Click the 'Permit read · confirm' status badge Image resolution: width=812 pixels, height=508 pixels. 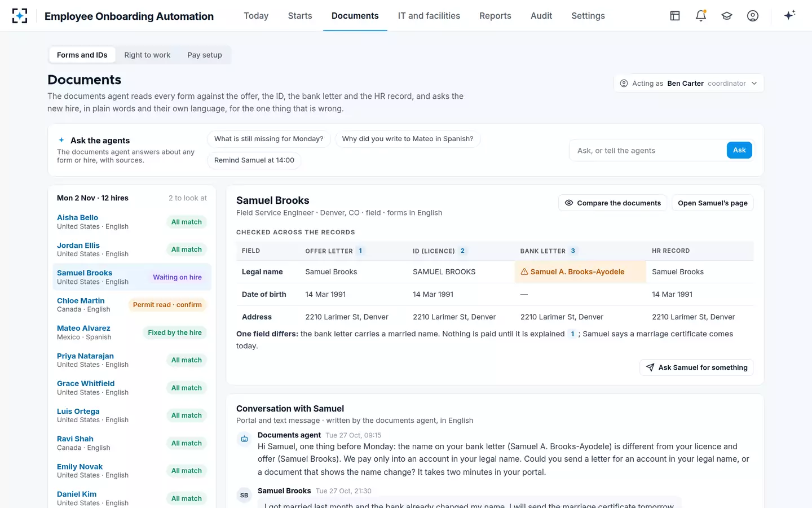click(x=167, y=305)
